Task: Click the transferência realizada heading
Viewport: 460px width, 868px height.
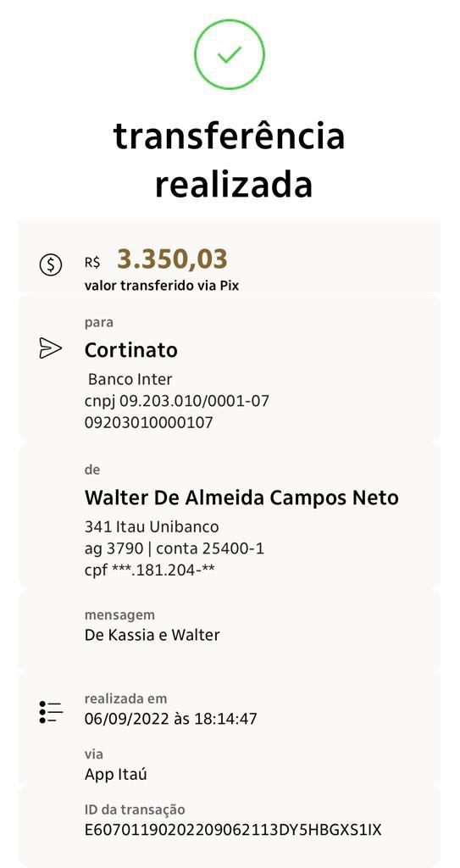Action: click(230, 160)
